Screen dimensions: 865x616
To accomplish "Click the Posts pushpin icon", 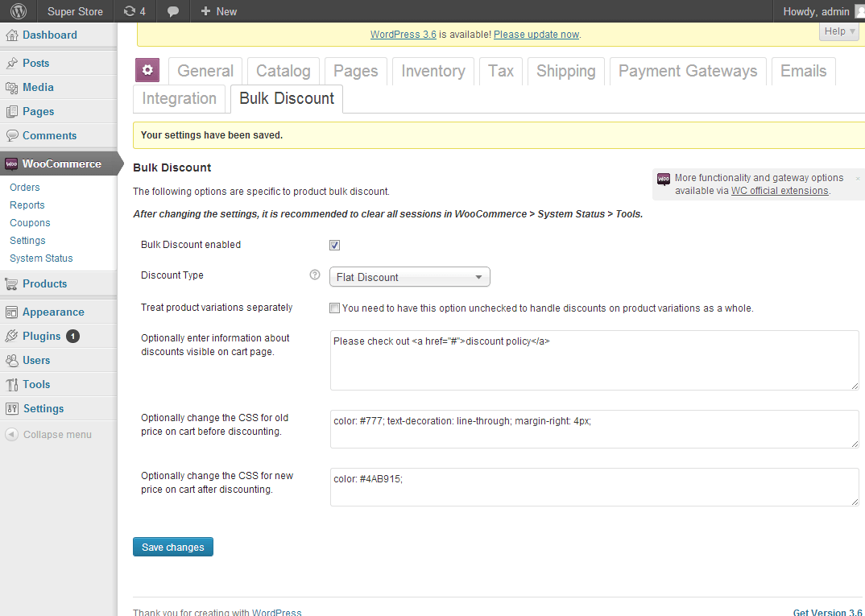I will coord(11,64).
